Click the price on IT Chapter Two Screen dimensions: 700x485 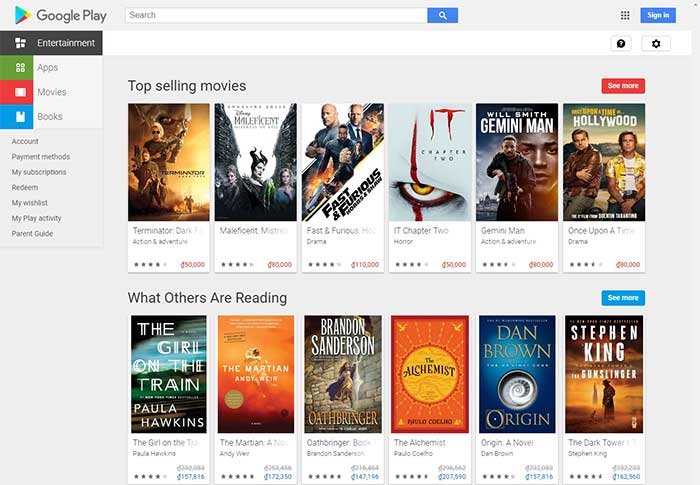point(454,264)
